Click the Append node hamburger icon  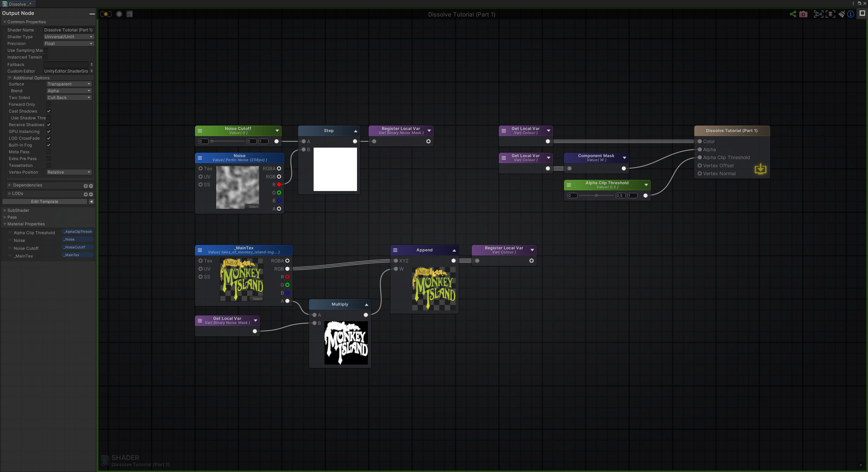tap(395, 250)
